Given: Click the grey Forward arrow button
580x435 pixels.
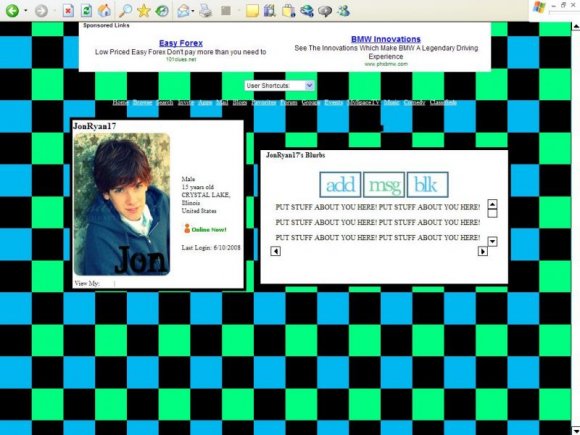Looking at the screenshot, I should (41, 11).
